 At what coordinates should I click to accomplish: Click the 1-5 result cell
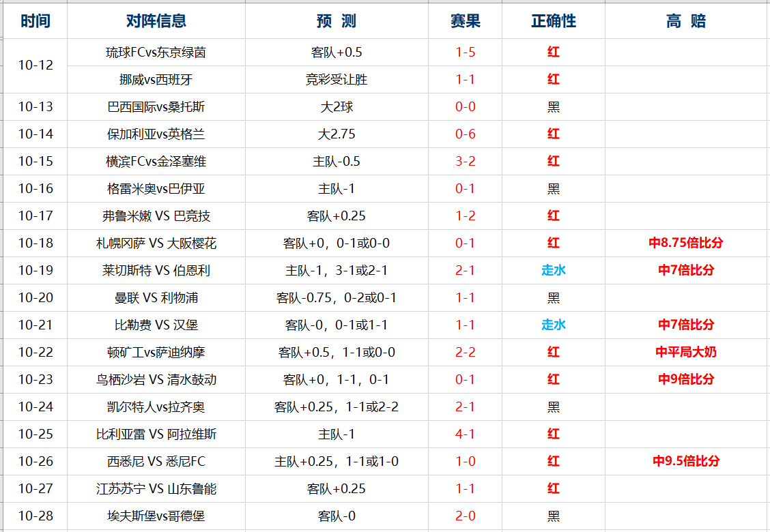[x=465, y=52]
